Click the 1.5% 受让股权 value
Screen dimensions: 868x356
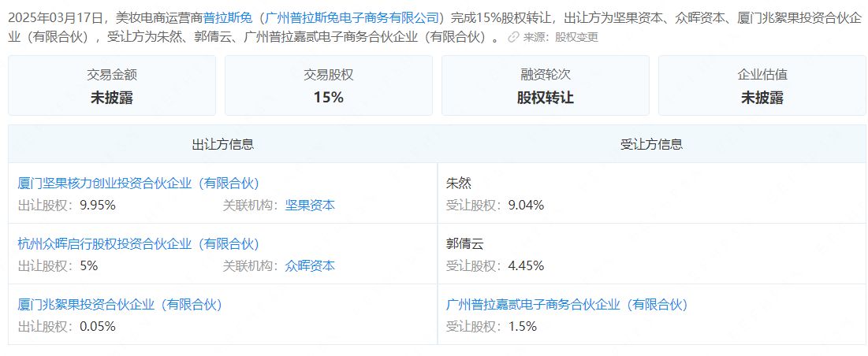point(523,326)
